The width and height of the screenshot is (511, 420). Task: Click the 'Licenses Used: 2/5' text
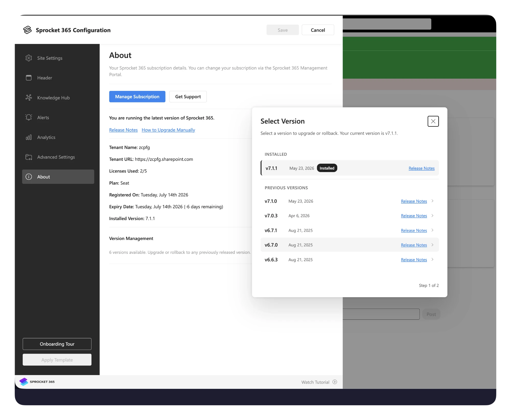tap(128, 171)
